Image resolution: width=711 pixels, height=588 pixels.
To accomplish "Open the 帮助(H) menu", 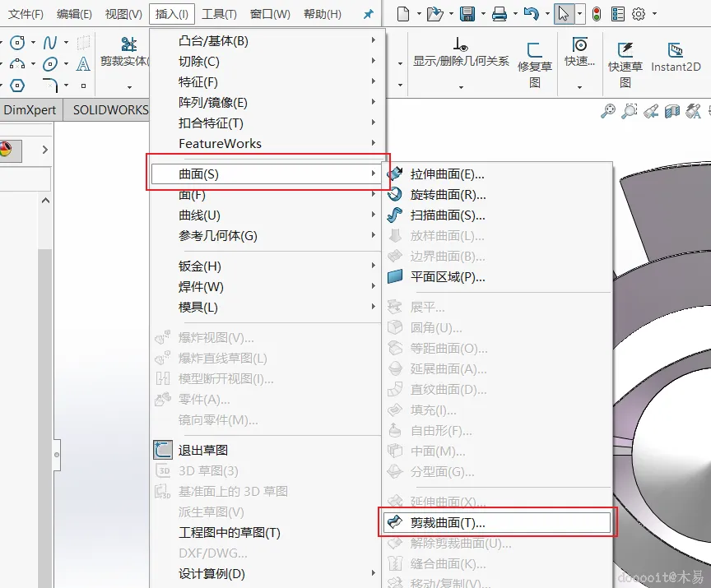I will coord(323,14).
